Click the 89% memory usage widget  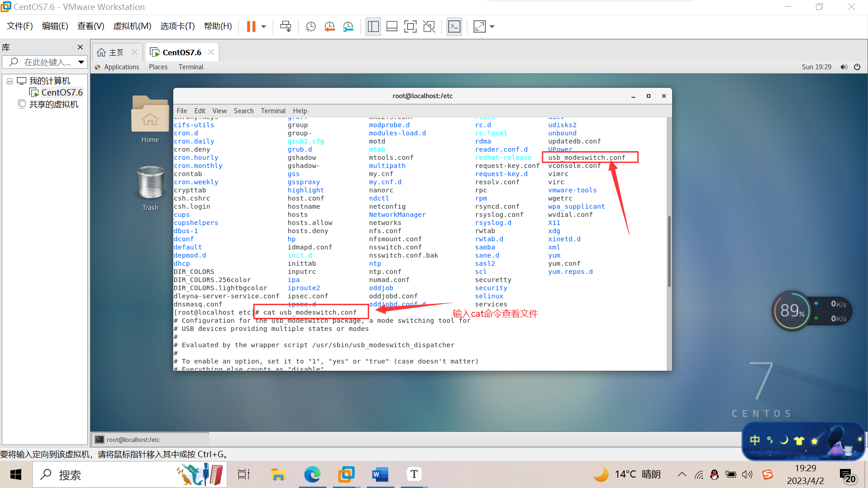792,311
